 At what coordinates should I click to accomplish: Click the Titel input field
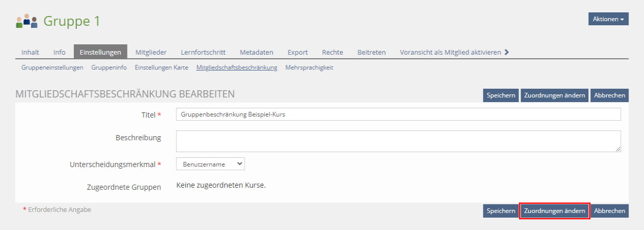398,114
